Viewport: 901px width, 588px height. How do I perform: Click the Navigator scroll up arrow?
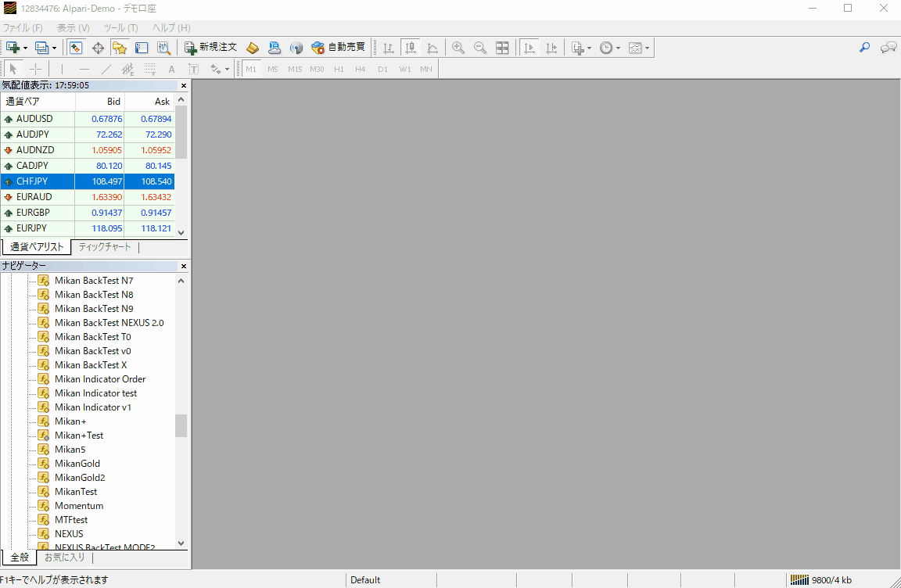tap(181, 281)
